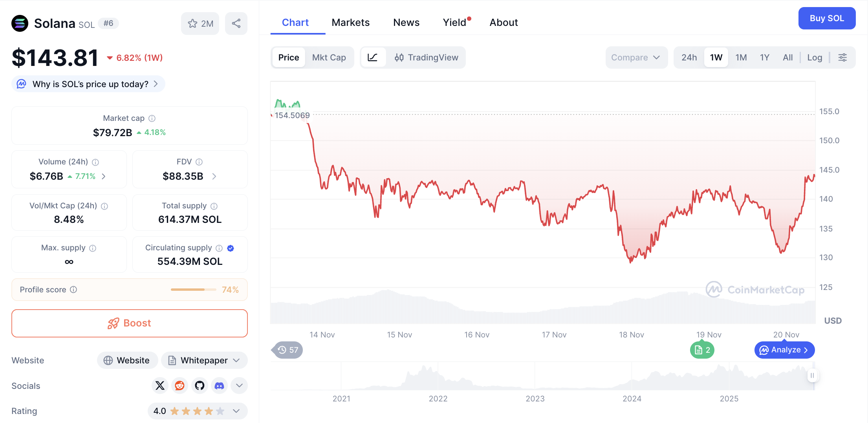Open Solana's Discord social link
This screenshot has height=423, width=868.
pyautogui.click(x=219, y=386)
